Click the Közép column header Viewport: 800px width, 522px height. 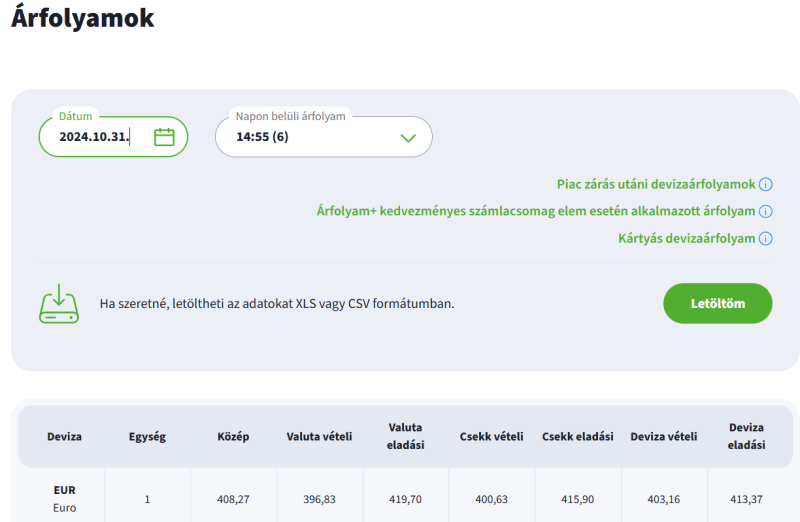click(x=233, y=437)
